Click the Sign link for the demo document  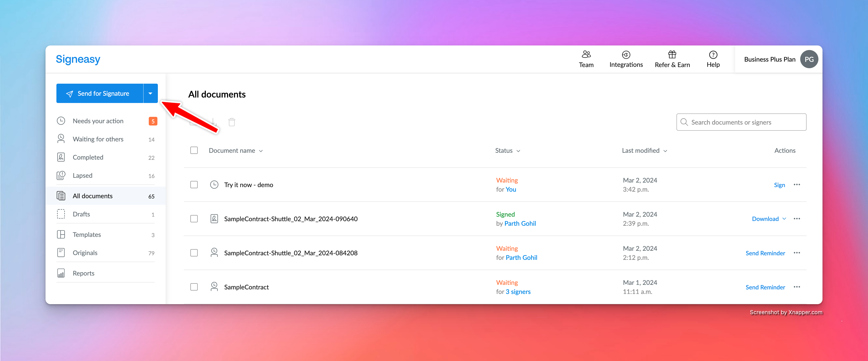779,185
